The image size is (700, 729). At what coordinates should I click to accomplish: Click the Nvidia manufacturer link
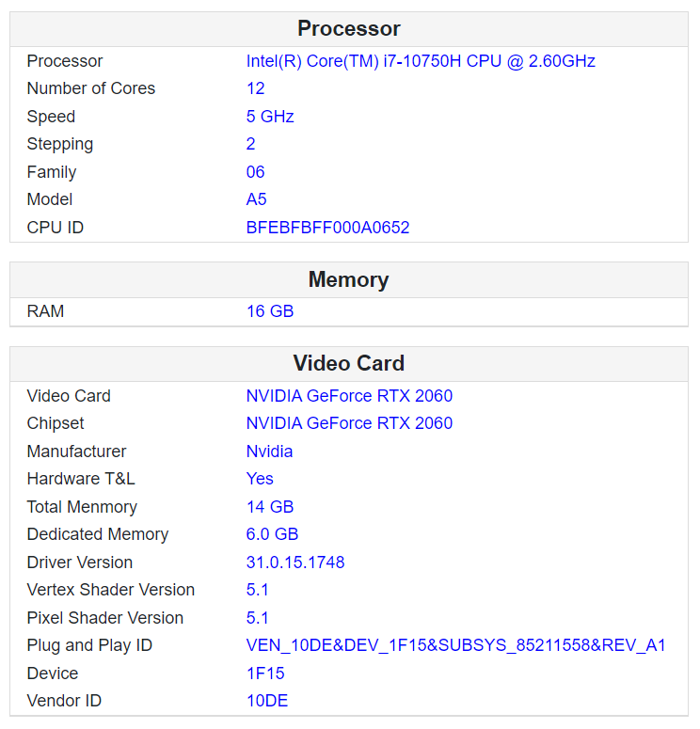coord(269,452)
